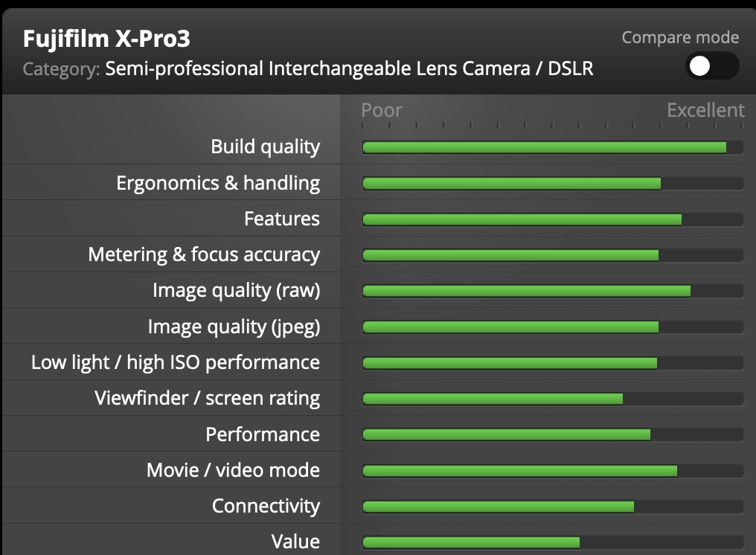Image resolution: width=756 pixels, height=555 pixels.
Task: Click the Build quality label
Action: pos(265,147)
